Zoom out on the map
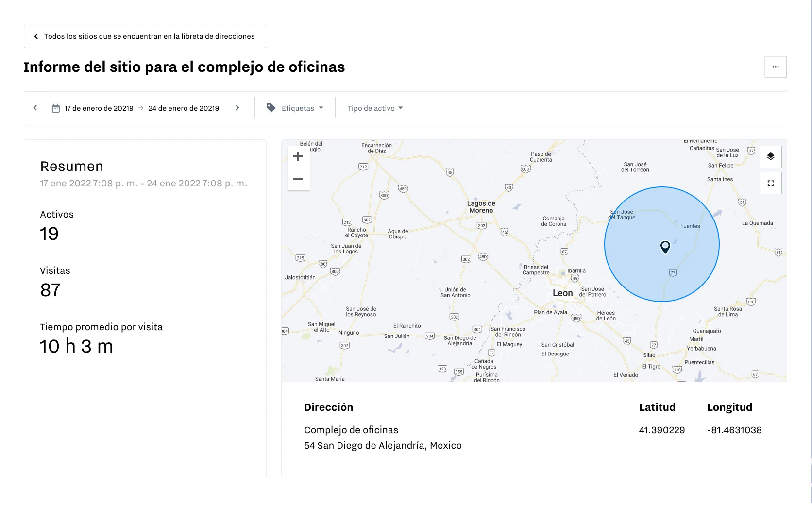Image resolution: width=812 pixels, height=505 pixels. click(298, 179)
